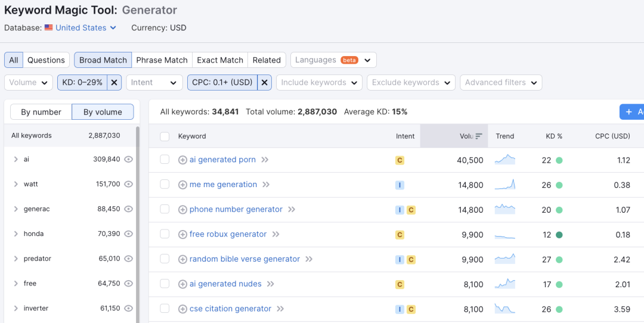The width and height of the screenshot is (644, 323).
Task: Click the plus icon beside phone number generator
Action: pyautogui.click(x=182, y=210)
